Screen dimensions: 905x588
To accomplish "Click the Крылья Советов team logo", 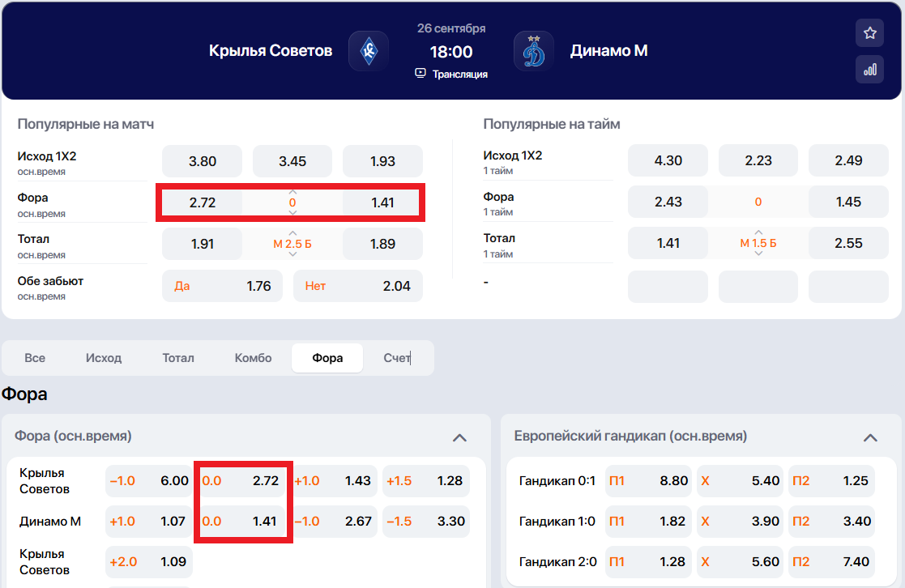I will [x=369, y=51].
